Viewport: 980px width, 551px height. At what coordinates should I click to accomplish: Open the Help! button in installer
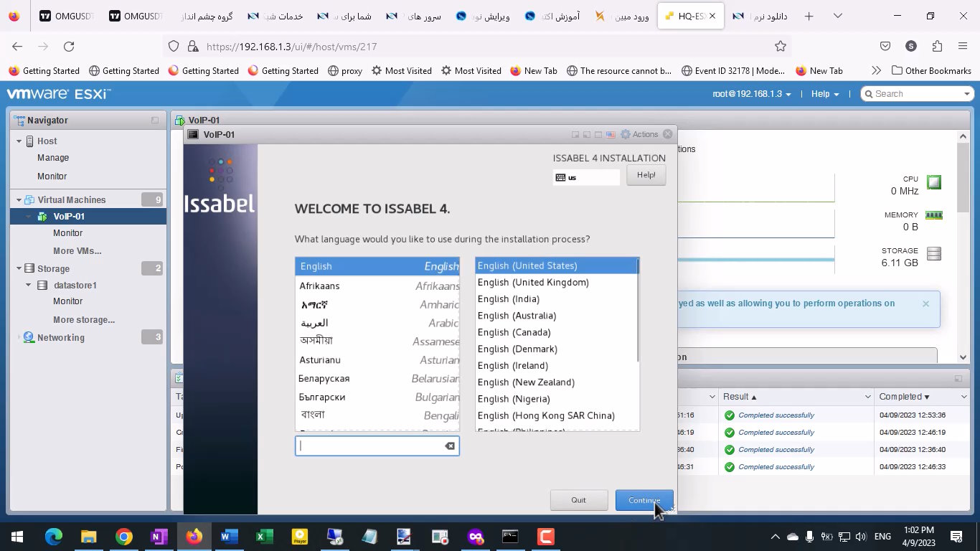tap(646, 175)
